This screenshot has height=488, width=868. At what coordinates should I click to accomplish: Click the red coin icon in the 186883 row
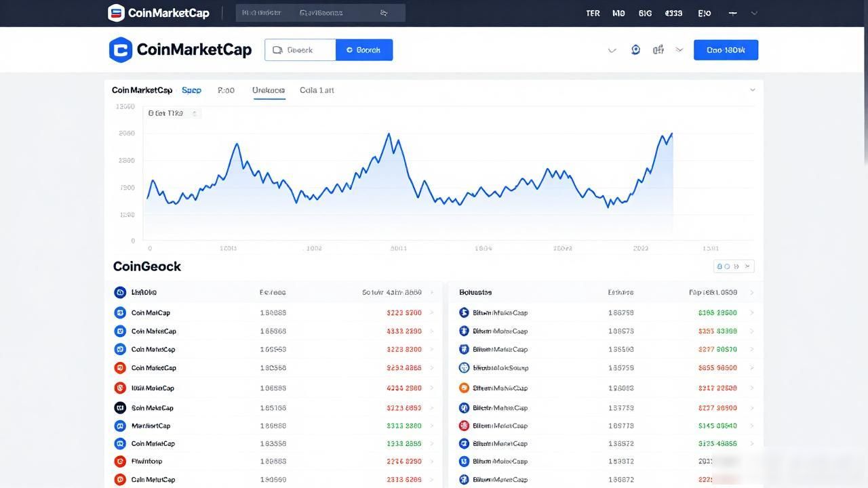pyautogui.click(x=120, y=388)
